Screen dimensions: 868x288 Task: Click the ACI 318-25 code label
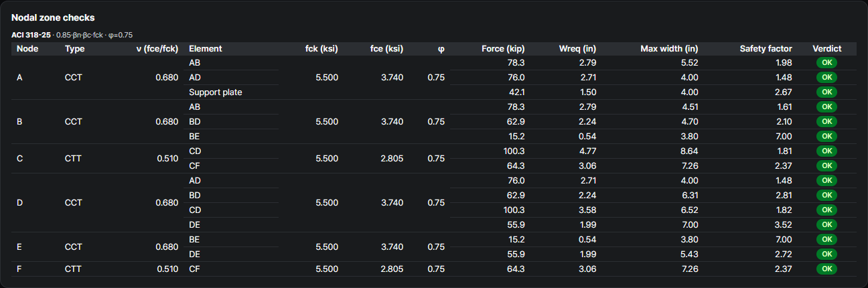[31, 35]
